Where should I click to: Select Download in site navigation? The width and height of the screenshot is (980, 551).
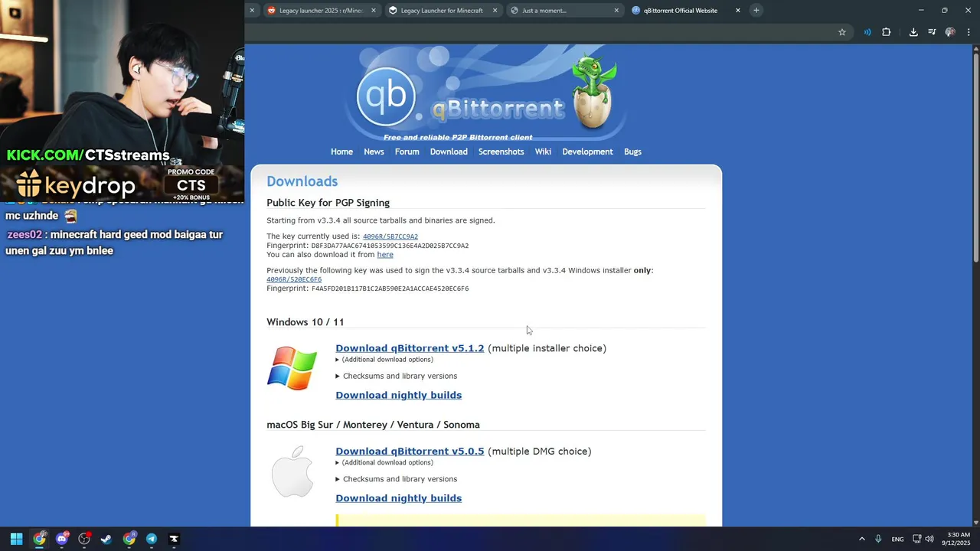(x=449, y=152)
